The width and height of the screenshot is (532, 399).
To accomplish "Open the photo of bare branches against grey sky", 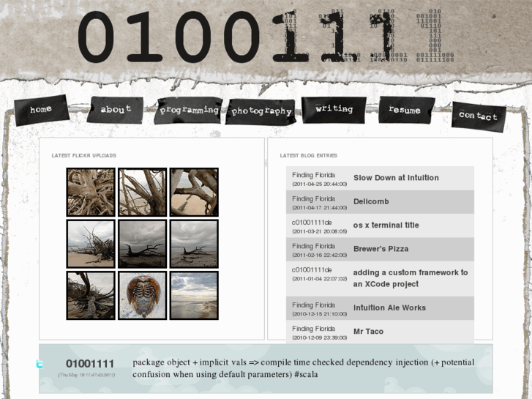I will pos(143,193).
